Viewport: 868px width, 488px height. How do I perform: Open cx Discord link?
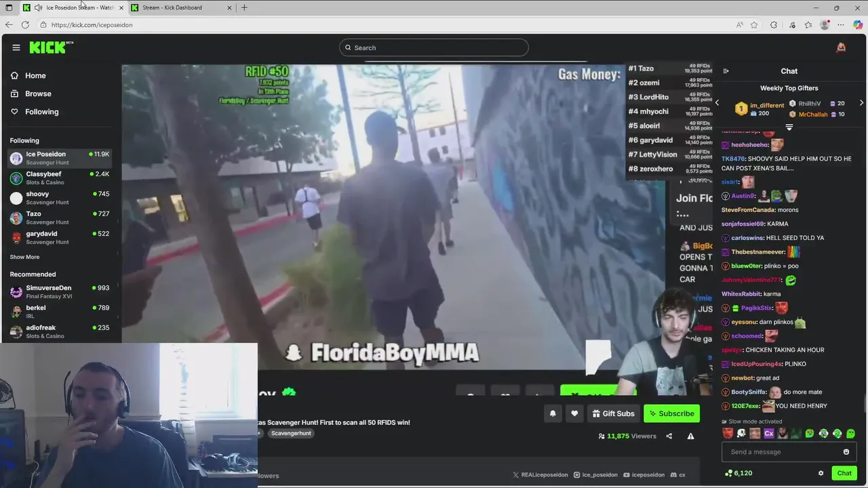678,475
